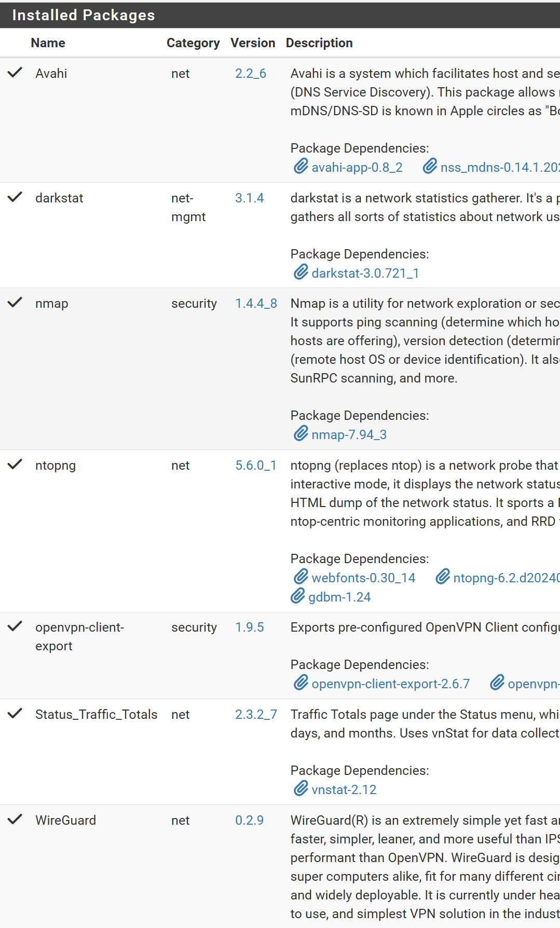Viewport: 560px width, 928px height.
Task: Open openvpn-client-export version 1.9.5 link
Action: [x=249, y=627]
